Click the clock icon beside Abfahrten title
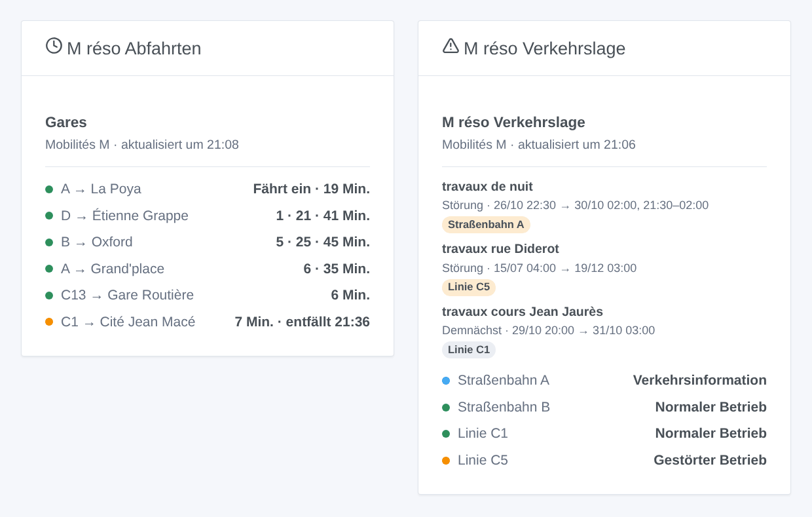 [54, 46]
